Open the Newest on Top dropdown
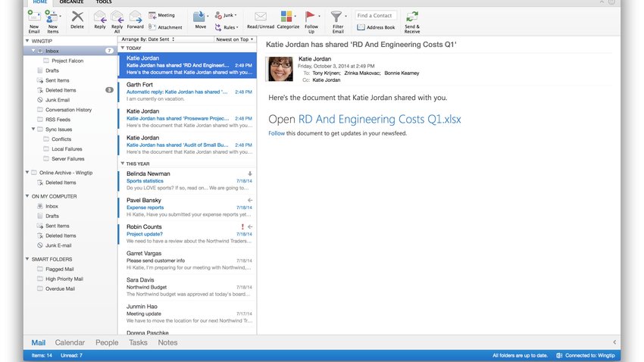The image size is (644, 362). [235, 39]
